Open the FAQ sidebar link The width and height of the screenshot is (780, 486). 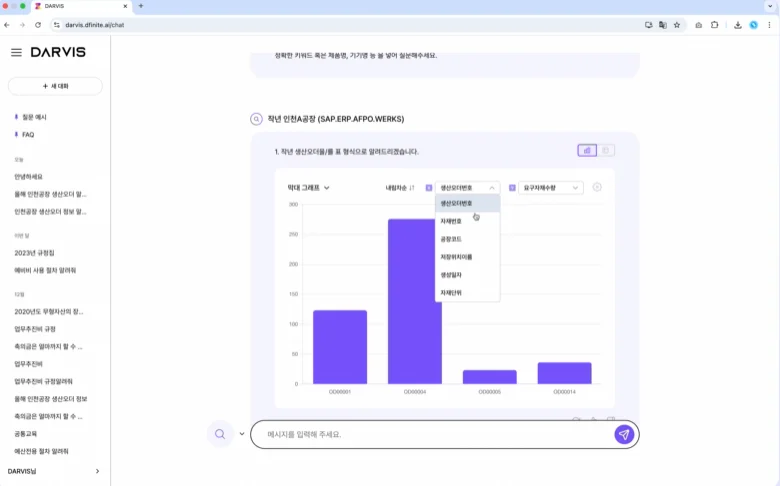[x=28, y=134]
